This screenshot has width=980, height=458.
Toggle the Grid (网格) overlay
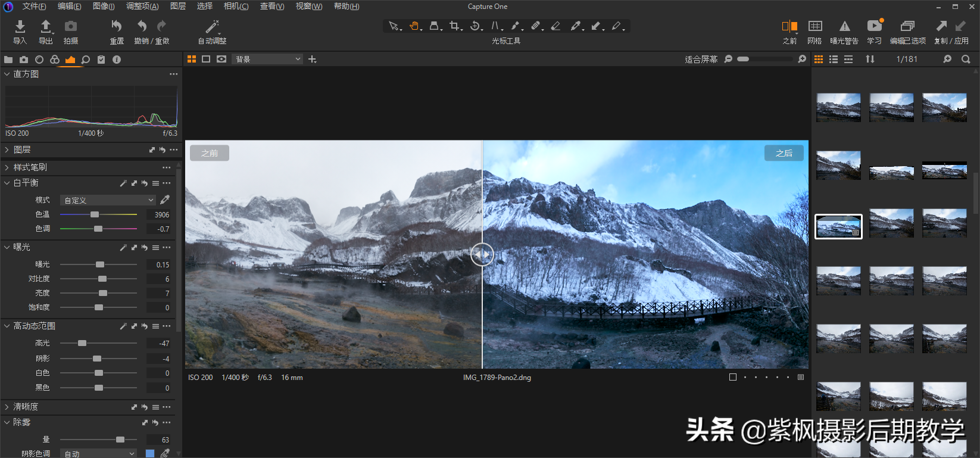pos(814,27)
